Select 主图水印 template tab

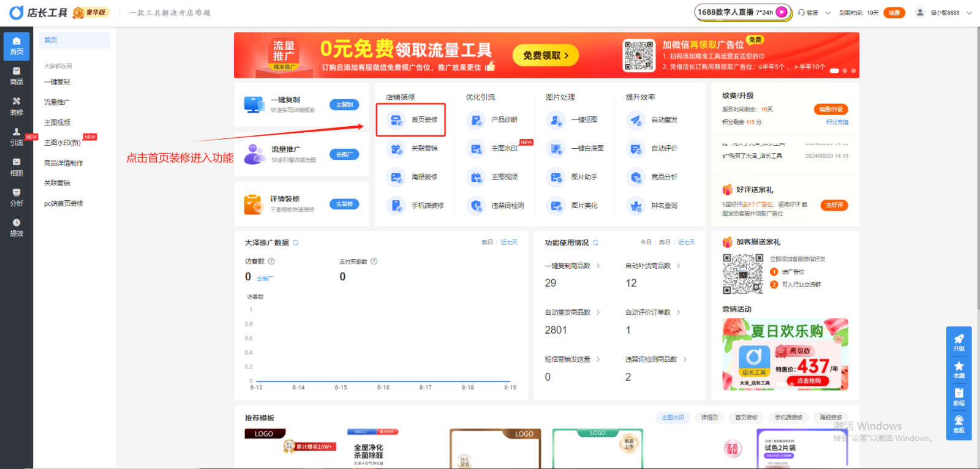pyautogui.click(x=673, y=418)
